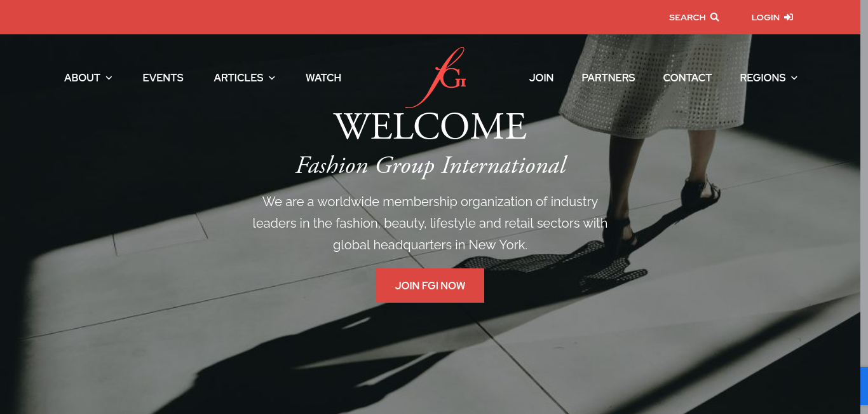Expand the Articles dropdown chevron
The height and width of the screenshot is (414, 868).
click(272, 78)
